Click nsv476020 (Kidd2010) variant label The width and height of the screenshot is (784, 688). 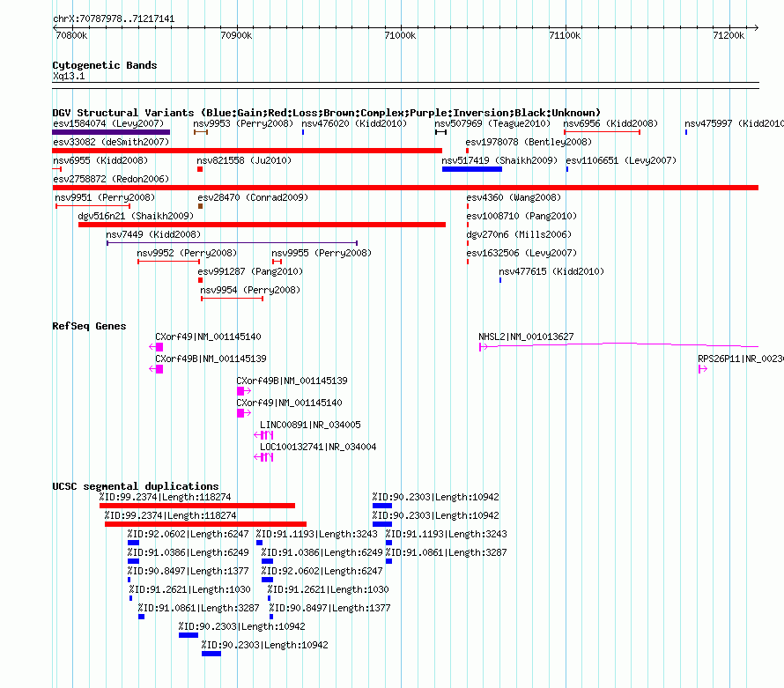tap(354, 123)
